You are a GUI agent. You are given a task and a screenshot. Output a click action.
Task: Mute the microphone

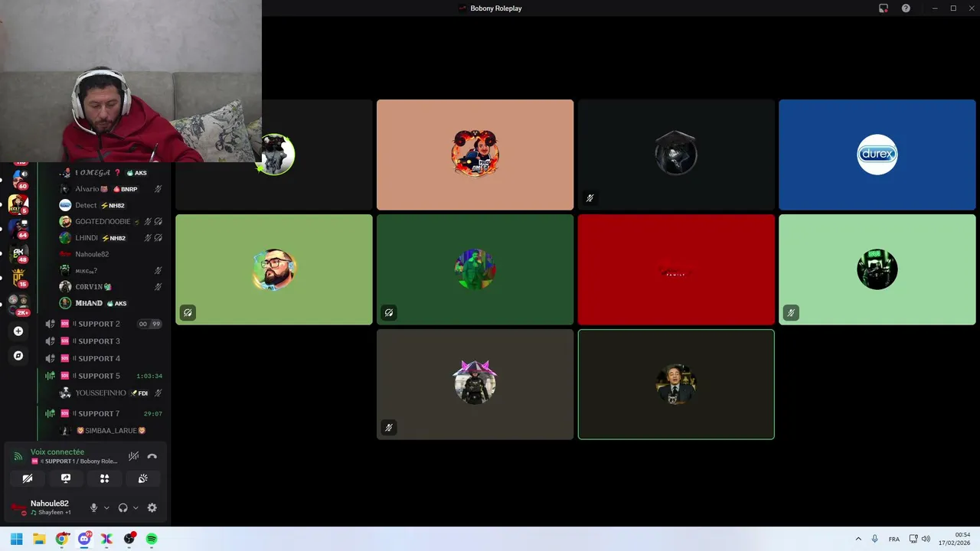[x=94, y=507]
